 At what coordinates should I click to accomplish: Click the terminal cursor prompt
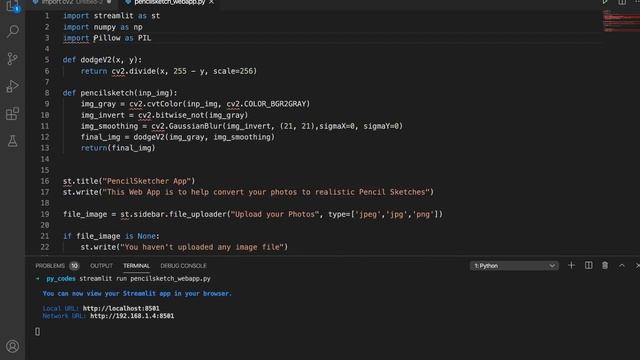click(38, 331)
